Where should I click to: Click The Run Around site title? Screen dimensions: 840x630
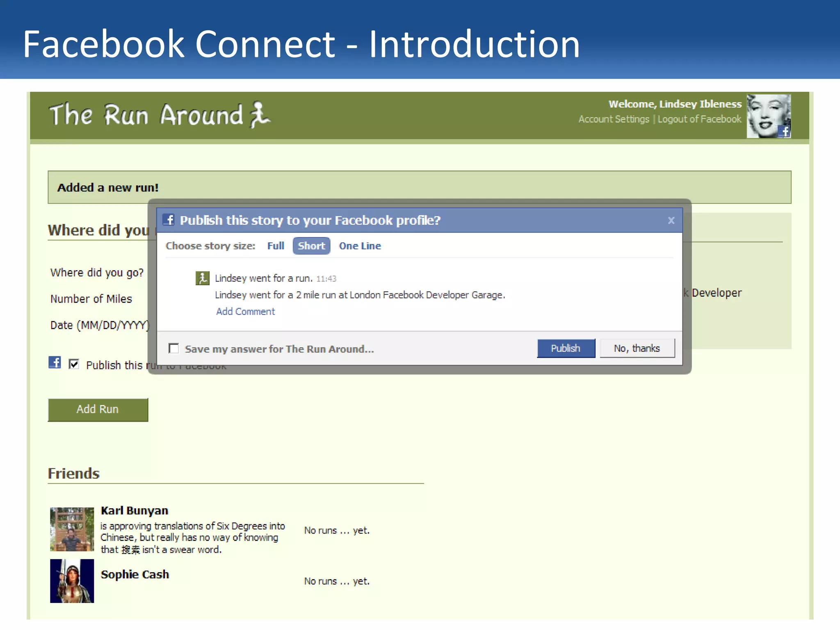[146, 114]
